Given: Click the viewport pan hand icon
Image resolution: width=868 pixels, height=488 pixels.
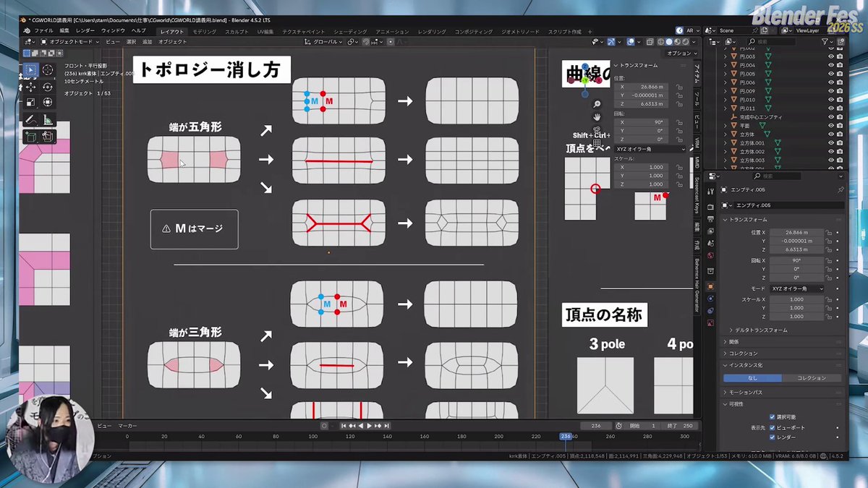Looking at the screenshot, I should click(x=597, y=117).
